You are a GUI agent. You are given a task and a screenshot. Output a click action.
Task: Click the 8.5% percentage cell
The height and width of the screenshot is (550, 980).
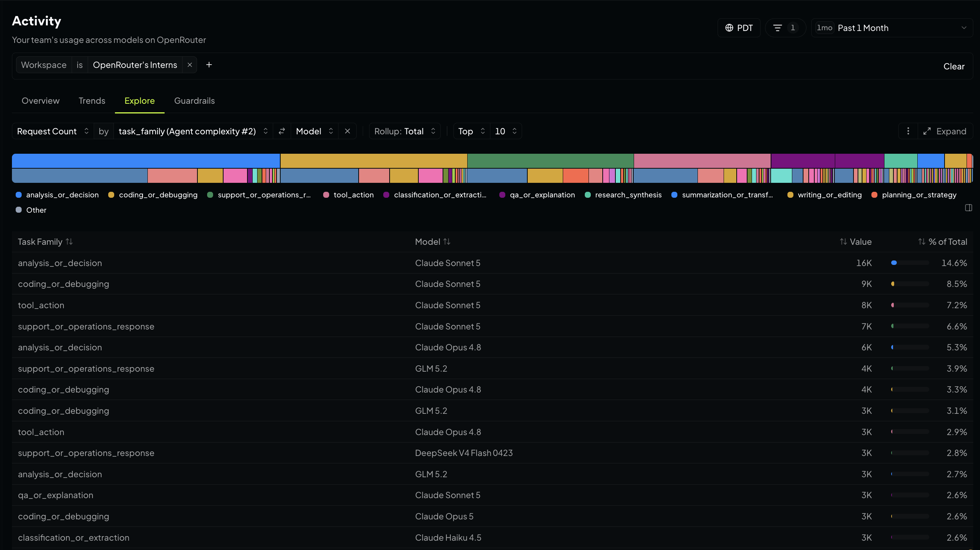coord(956,284)
